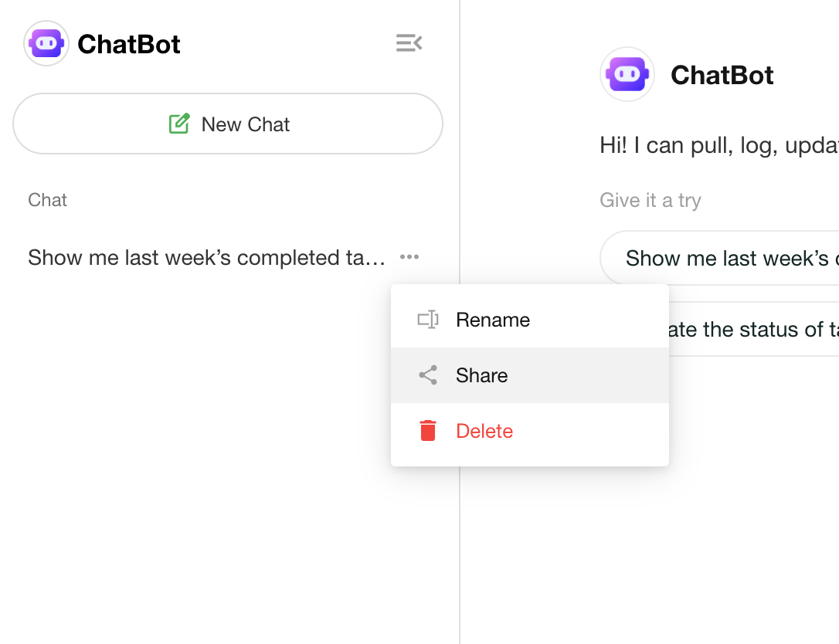Image resolution: width=839 pixels, height=644 pixels.
Task: Click the green compose icon for New Chat
Action: [x=179, y=124]
